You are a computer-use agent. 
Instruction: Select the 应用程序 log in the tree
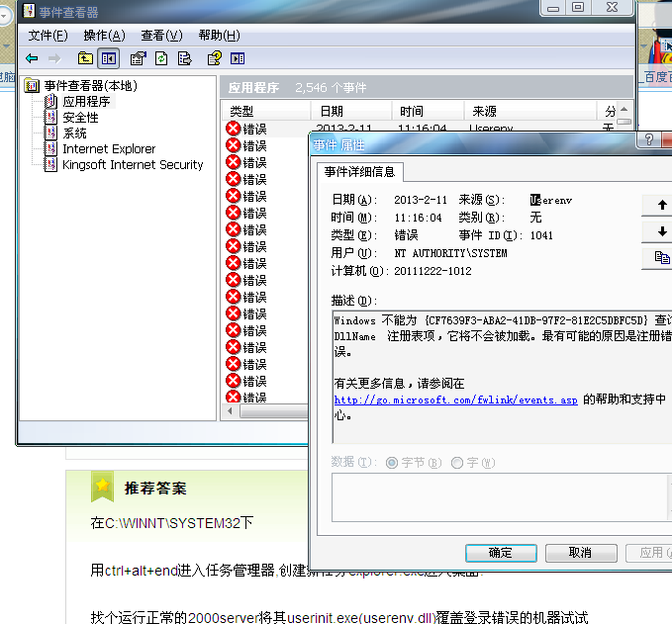(x=86, y=102)
